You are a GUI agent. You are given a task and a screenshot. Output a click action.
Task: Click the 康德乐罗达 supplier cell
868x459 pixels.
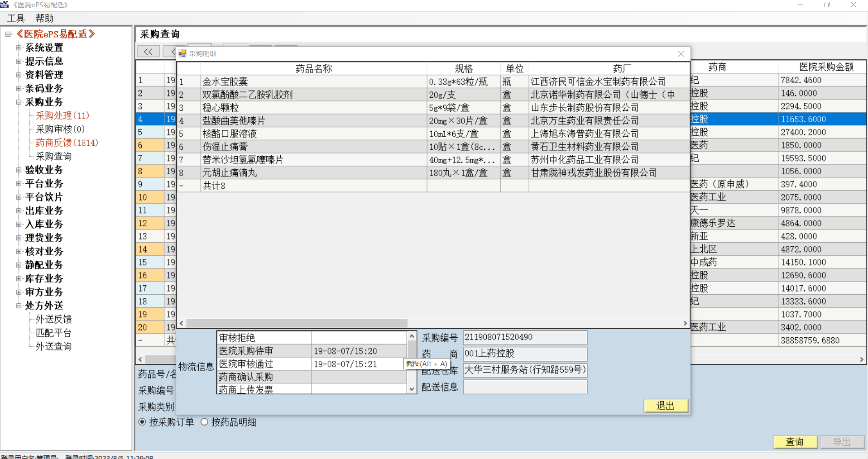click(x=734, y=223)
